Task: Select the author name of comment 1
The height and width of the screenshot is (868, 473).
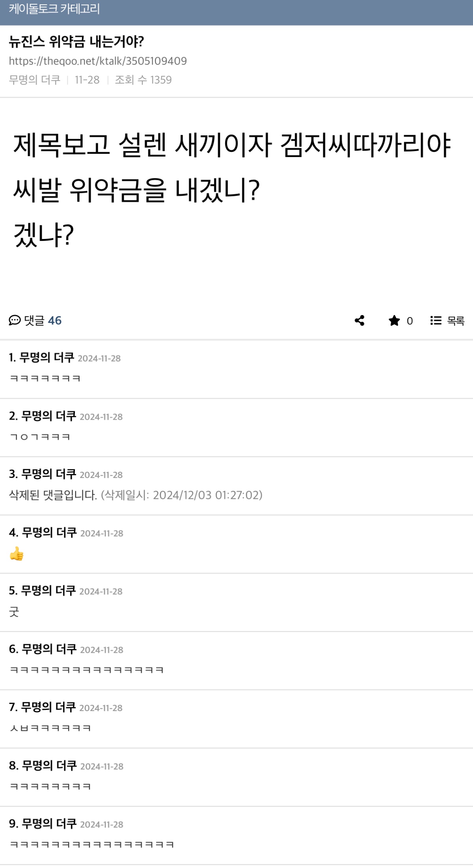Action: pos(47,358)
